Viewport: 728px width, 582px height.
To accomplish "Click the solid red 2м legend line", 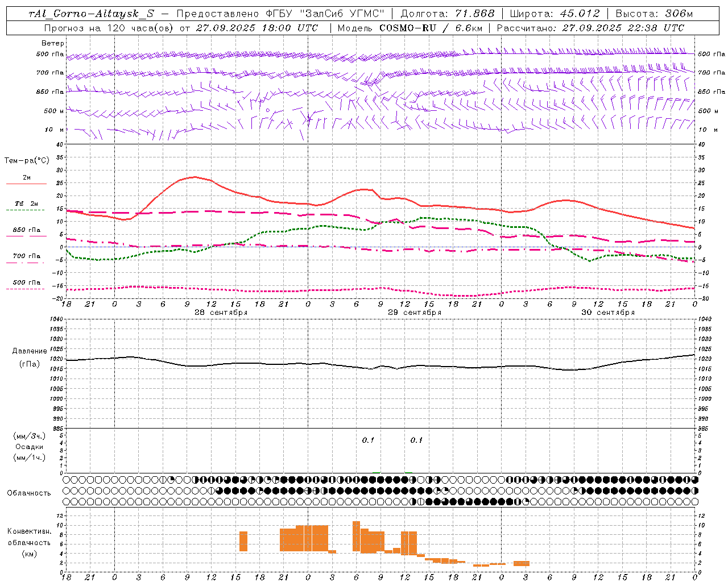I will 26,184.
